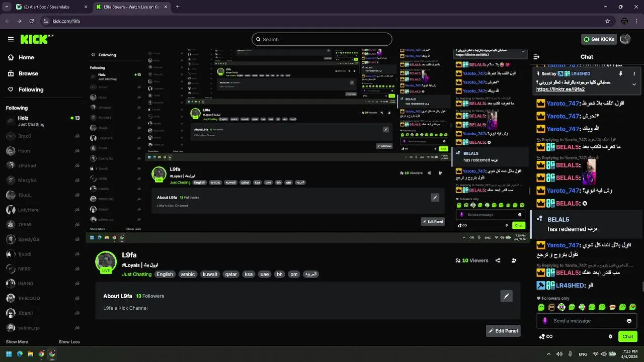Open 1joodi channel in sidebar
The image size is (644, 362).
(x=42, y=254)
